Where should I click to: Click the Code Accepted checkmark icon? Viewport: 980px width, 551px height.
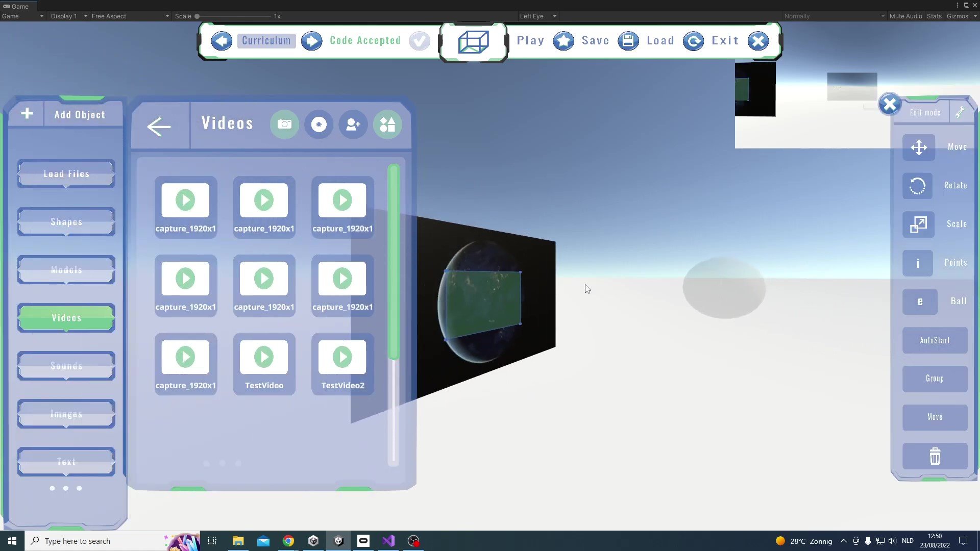420,41
